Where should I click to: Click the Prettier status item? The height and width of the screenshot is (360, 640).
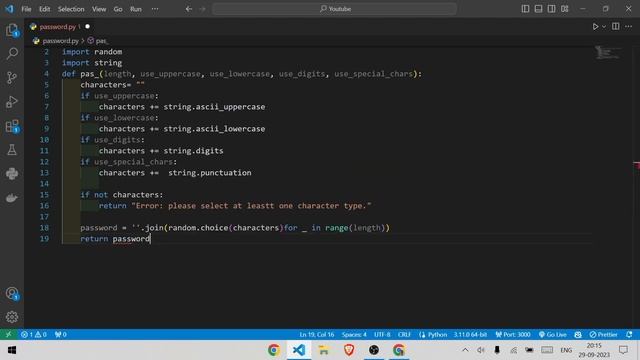[603, 334]
